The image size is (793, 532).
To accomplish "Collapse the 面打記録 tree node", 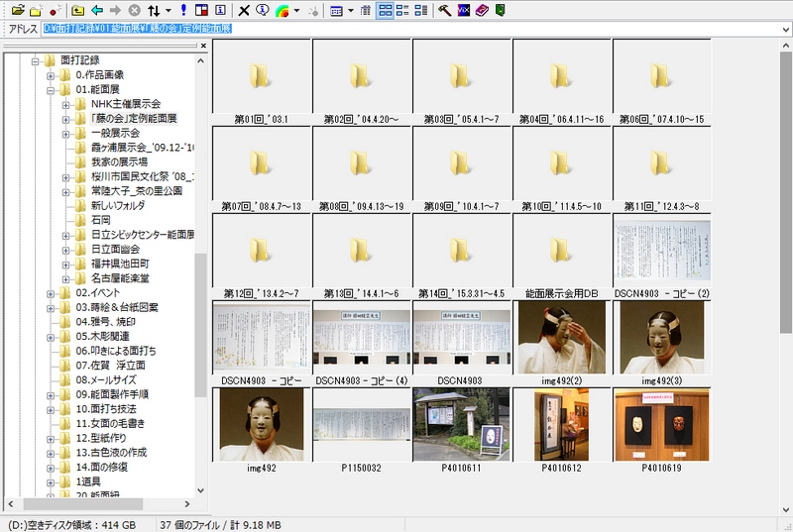I will (x=35, y=61).
